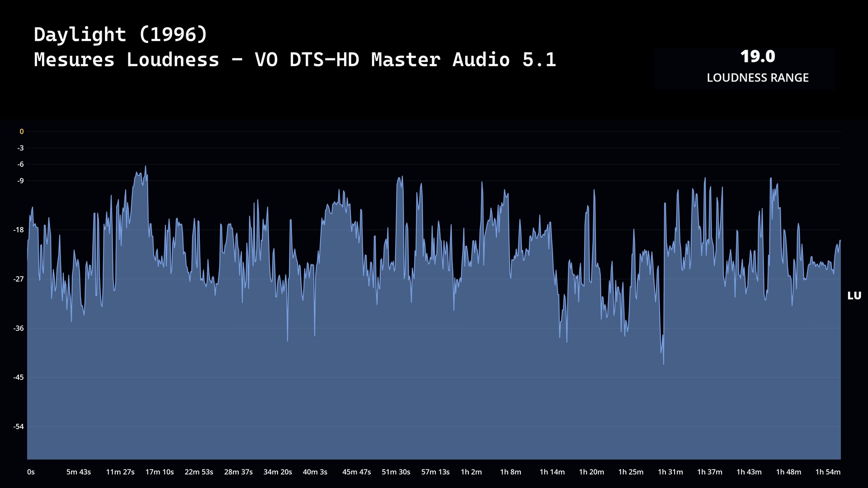Click the '1h 2m' time axis label
Screen dimensions: 868x488
pyautogui.click(x=471, y=472)
